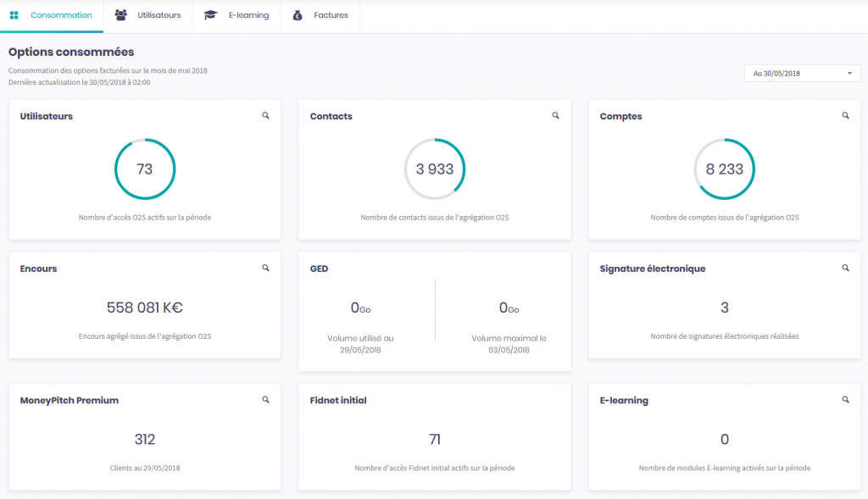The width and height of the screenshot is (868, 499).
Task: Switch to the Consommation tab
Action: (52, 15)
